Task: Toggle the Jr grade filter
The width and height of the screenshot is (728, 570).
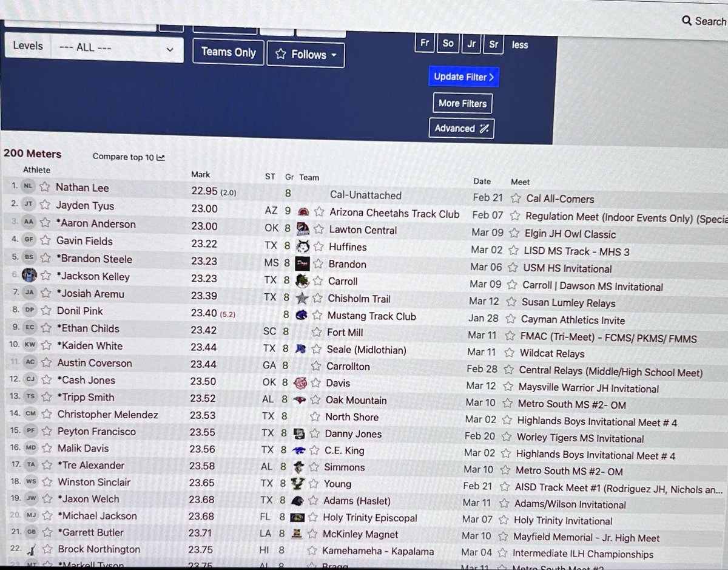Action: (471, 44)
